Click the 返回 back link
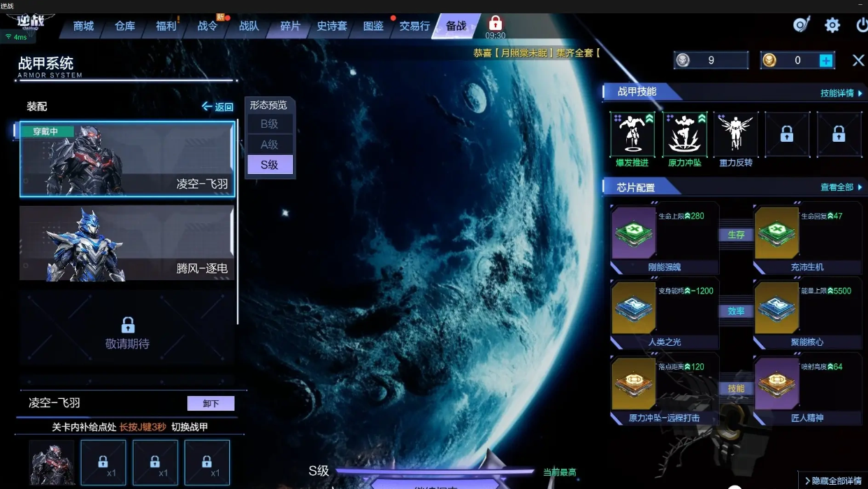The height and width of the screenshot is (489, 868). [217, 107]
